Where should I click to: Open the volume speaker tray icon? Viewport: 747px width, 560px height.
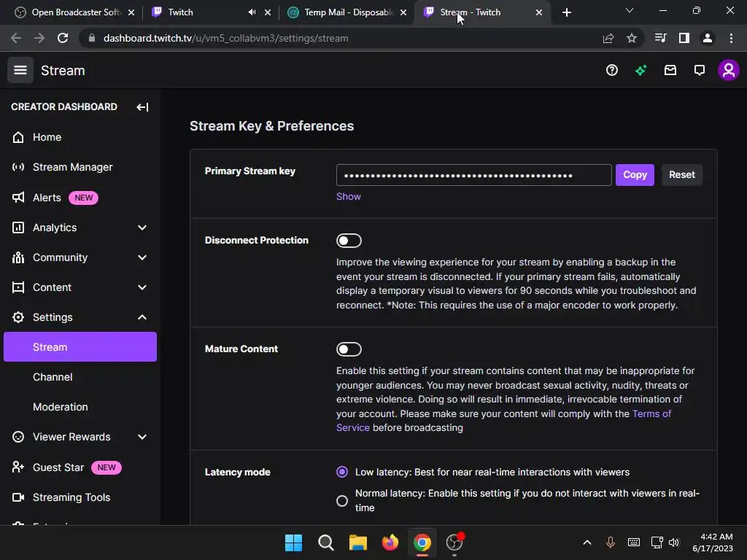(673, 542)
